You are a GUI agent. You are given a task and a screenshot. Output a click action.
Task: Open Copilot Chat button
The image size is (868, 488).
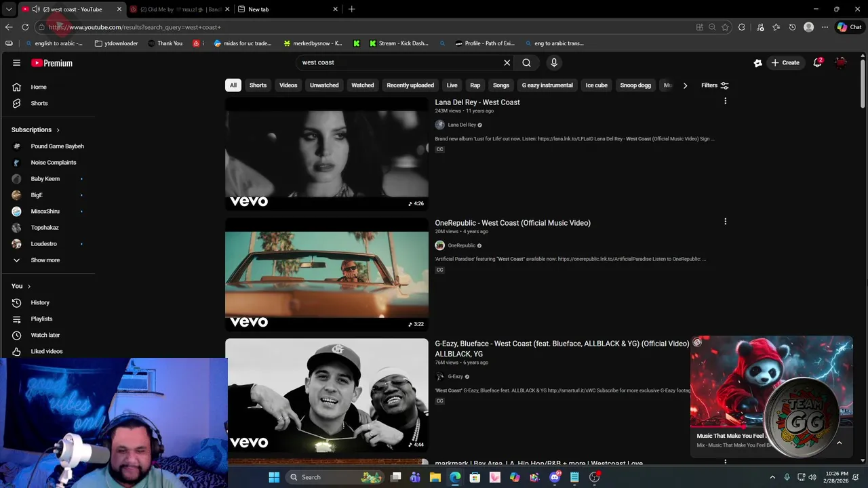(x=849, y=27)
